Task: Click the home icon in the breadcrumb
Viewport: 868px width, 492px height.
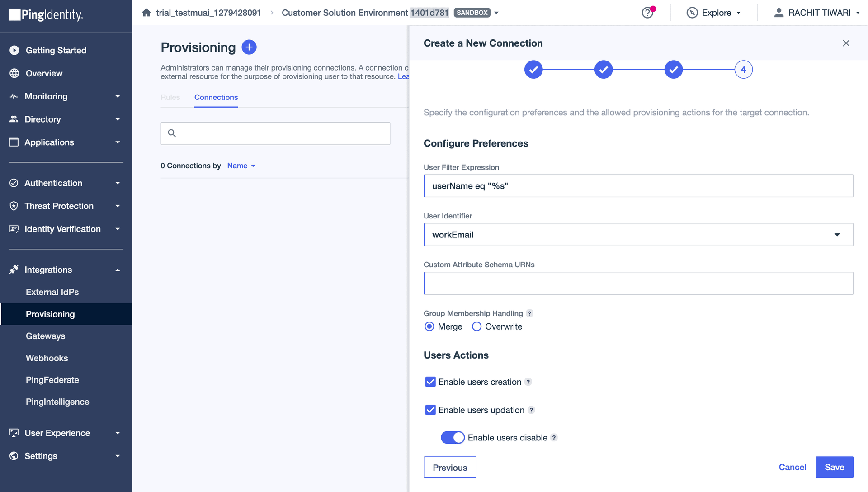Action: pos(146,12)
